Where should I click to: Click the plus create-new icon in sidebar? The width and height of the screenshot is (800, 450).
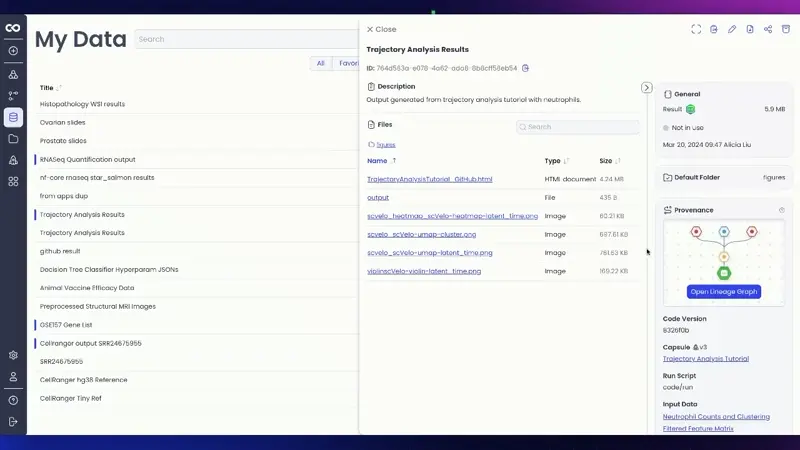point(13,51)
